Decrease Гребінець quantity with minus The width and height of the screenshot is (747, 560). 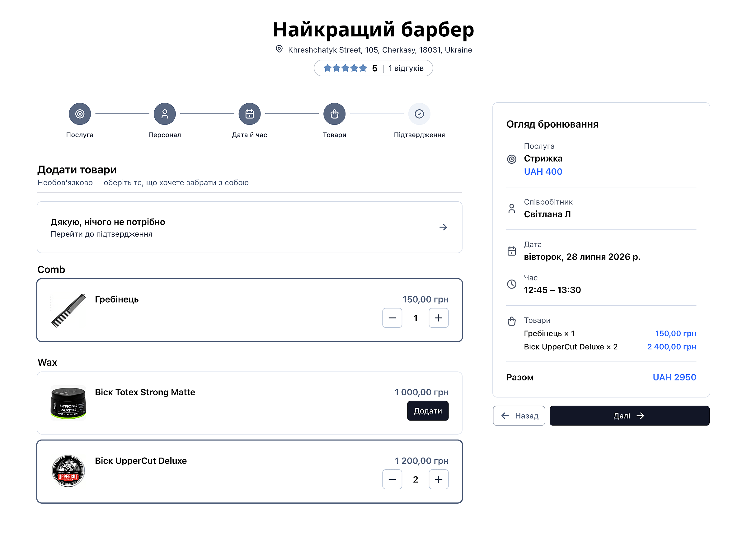pyautogui.click(x=392, y=318)
